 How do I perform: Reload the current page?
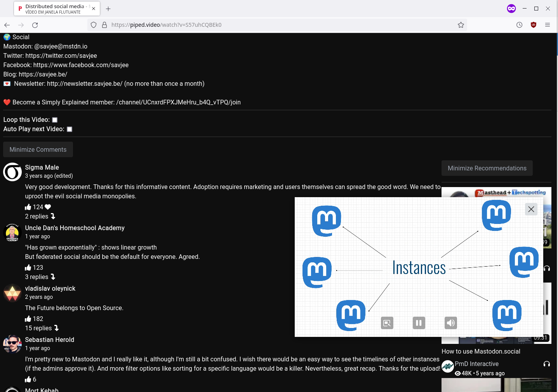coord(35,25)
